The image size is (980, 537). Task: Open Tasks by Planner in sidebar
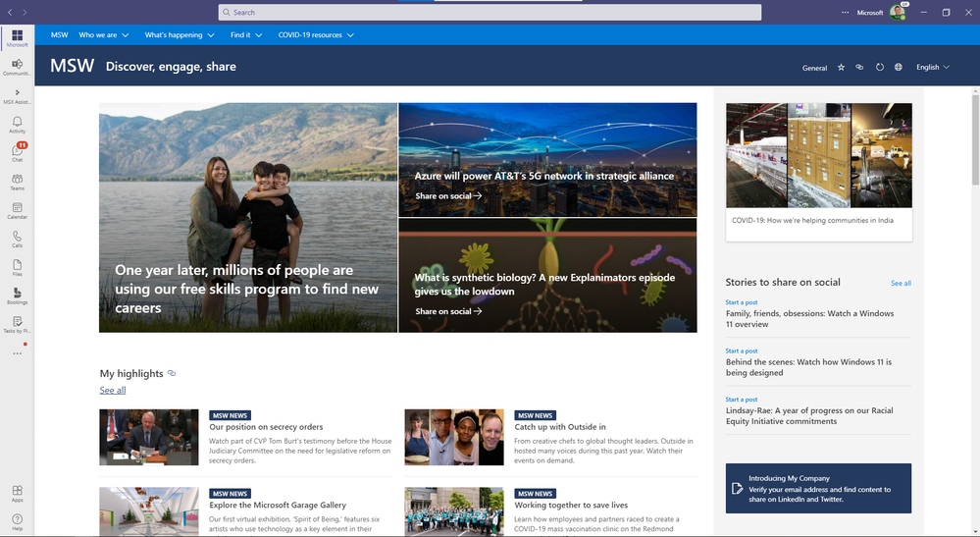coord(17,324)
